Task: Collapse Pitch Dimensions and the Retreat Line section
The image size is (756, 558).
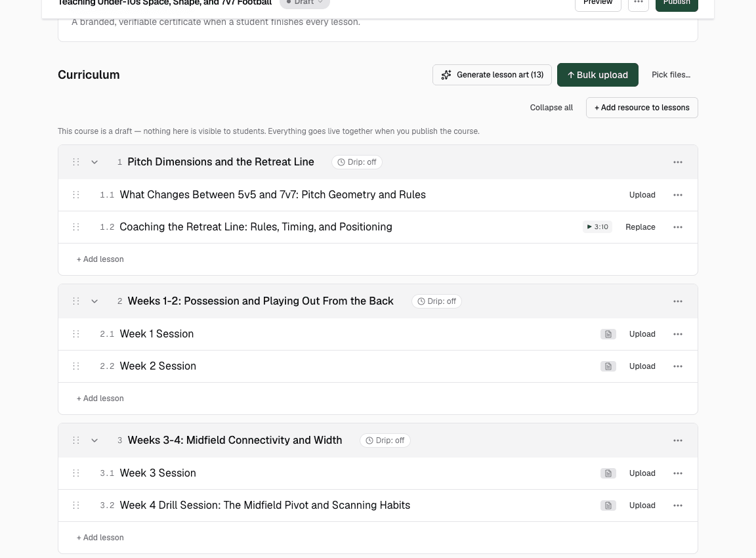Action: point(94,162)
